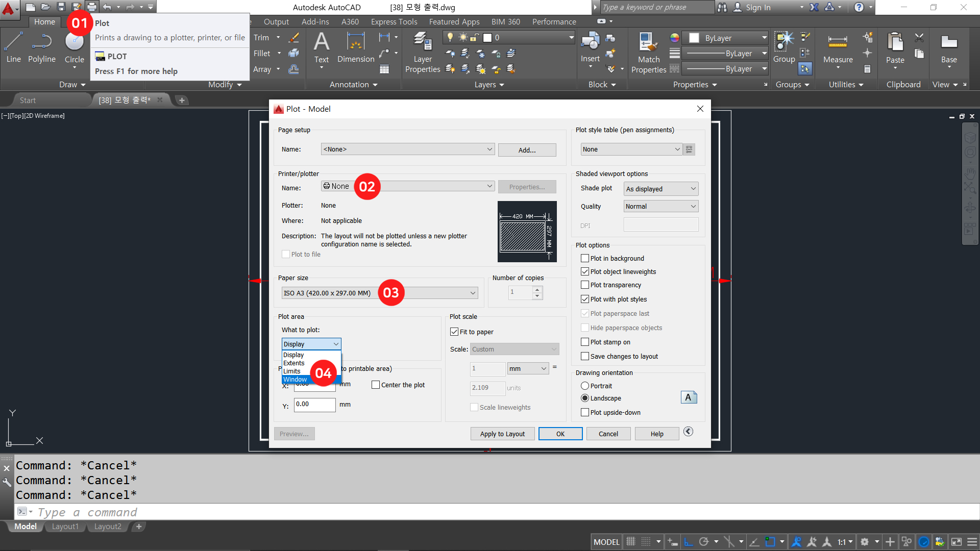Switch to Express Tools ribbon tab

tap(394, 22)
